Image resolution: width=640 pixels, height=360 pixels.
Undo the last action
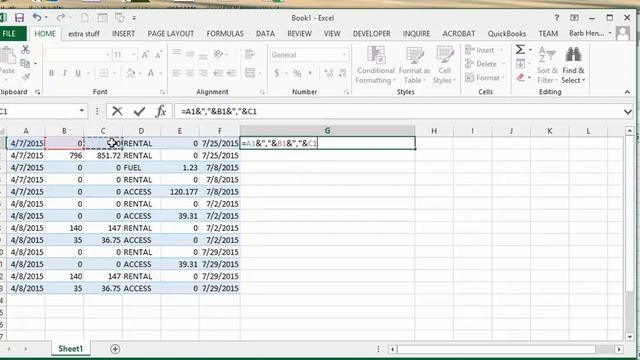click(37, 18)
